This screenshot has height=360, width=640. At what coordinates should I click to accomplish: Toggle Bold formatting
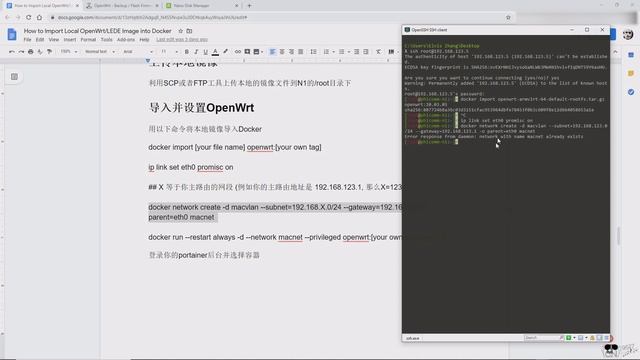[x=187, y=52]
